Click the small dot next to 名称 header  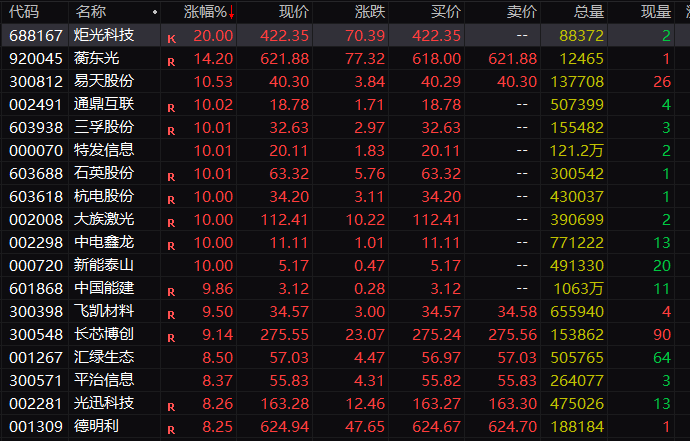coord(154,12)
